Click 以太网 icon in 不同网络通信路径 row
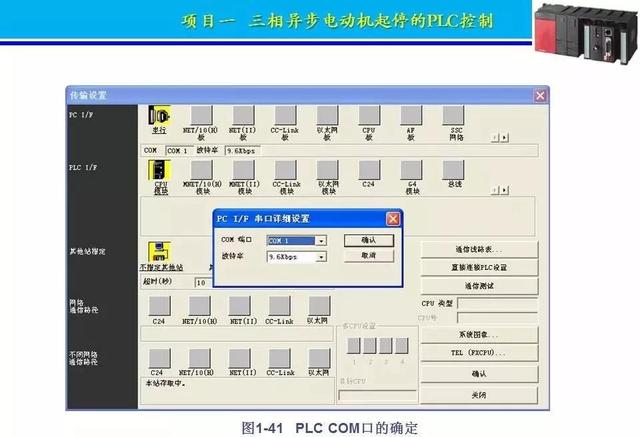This screenshot has width=640, height=437. [318, 357]
